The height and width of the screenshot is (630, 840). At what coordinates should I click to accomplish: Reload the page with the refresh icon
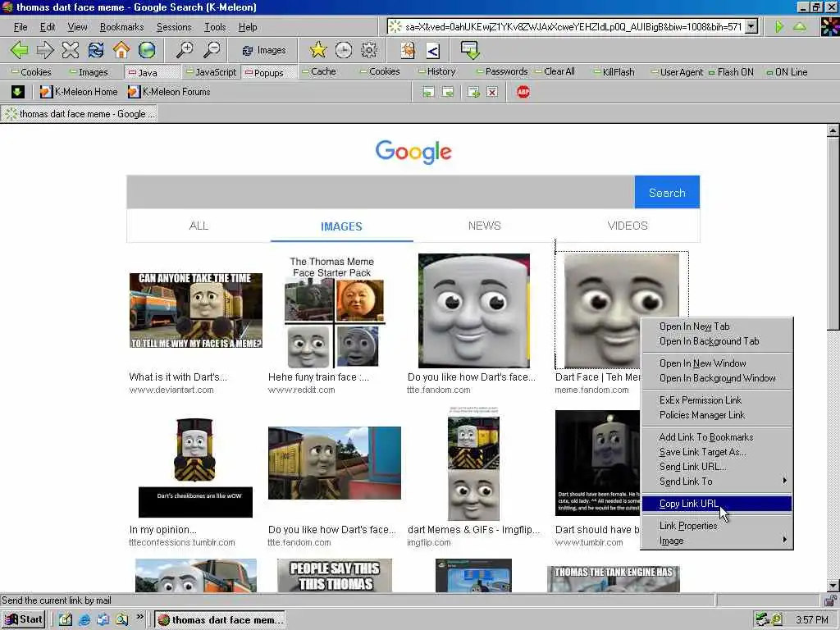pyautogui.click(x=96, y=50)
